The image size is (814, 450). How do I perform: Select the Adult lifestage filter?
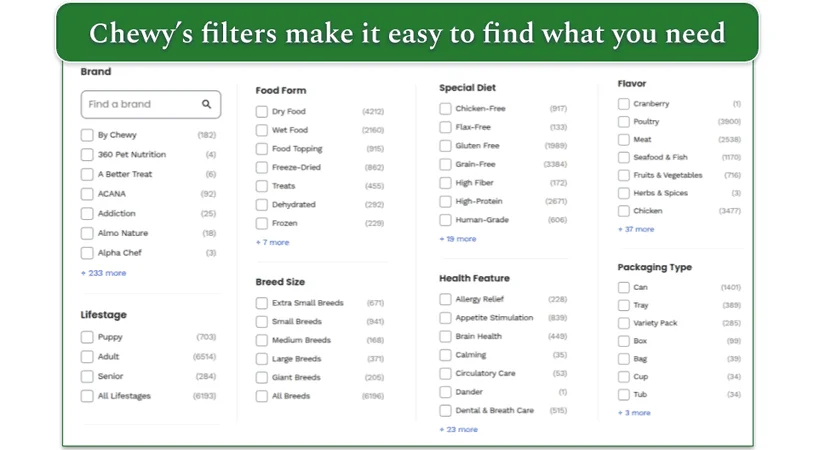[87, 357]
